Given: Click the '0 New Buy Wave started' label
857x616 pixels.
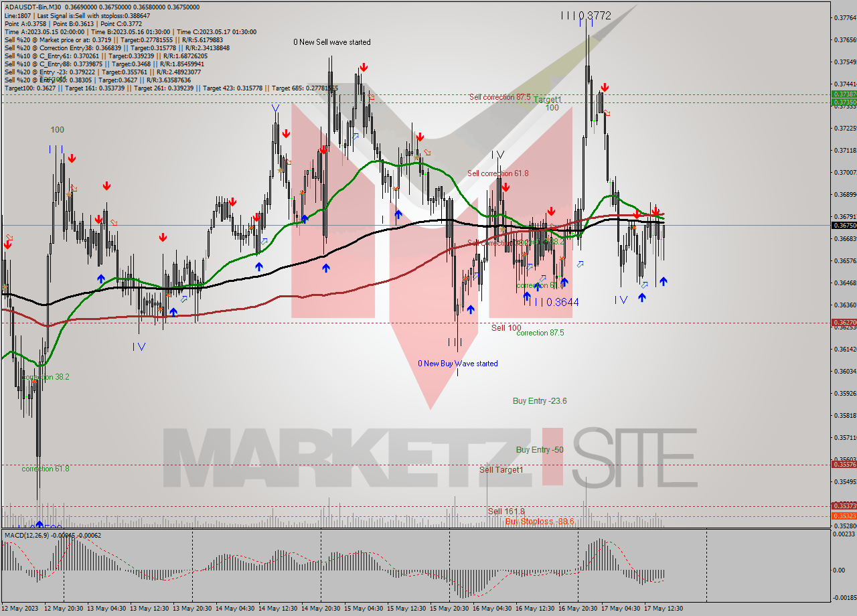Looking at the screenshot, I should tap(458, 364).
